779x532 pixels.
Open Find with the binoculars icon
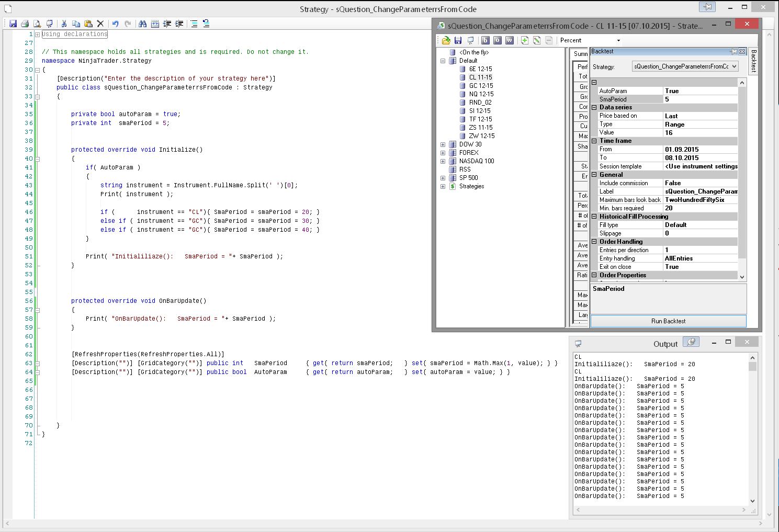click(142, 24)
